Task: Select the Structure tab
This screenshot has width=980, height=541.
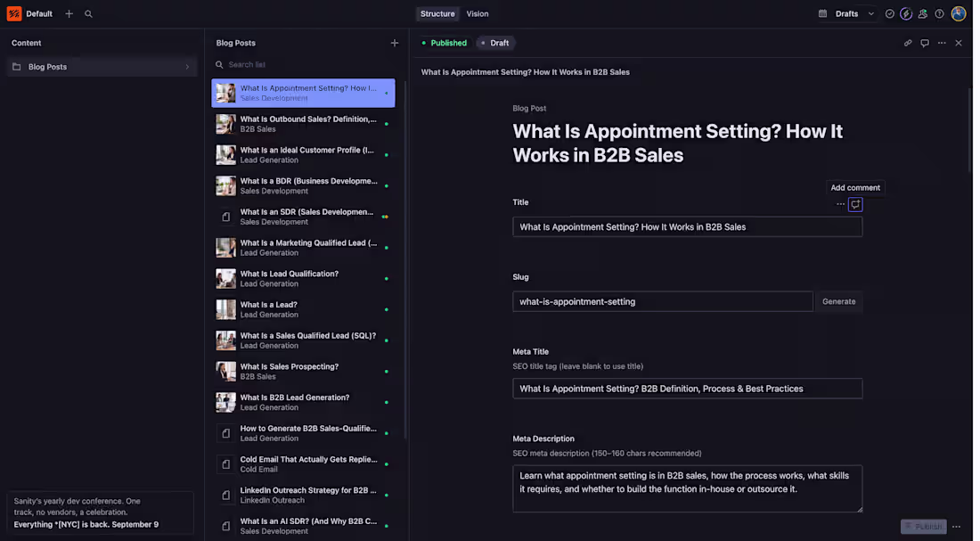Action: click(437, 13)
